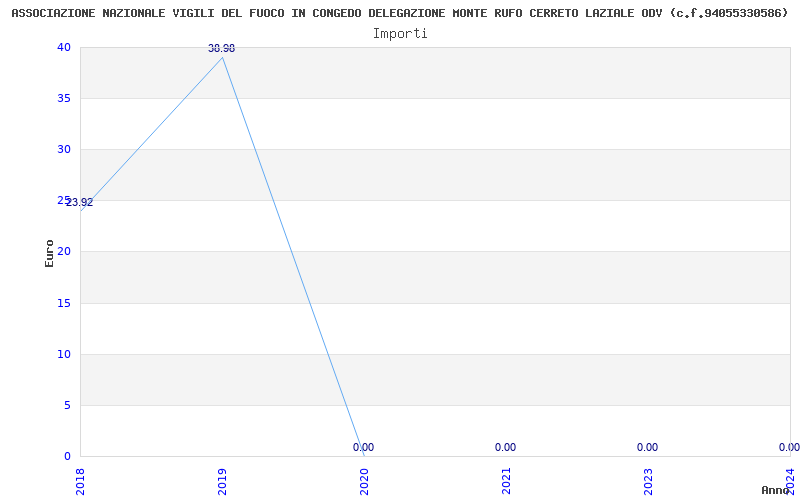This screenshot has height=500, width=800.
Task: Click the 38.98 data label
Action: [x=221, y=48]
